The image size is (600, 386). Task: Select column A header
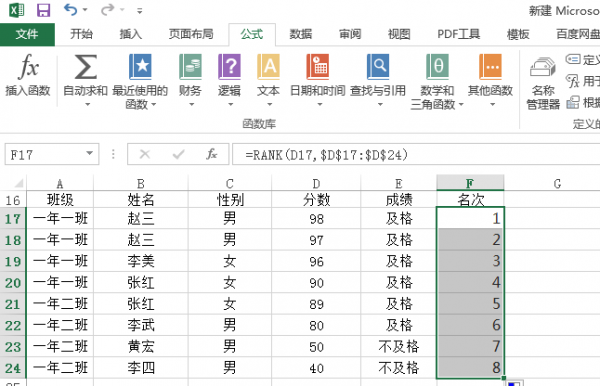[60, 184]
